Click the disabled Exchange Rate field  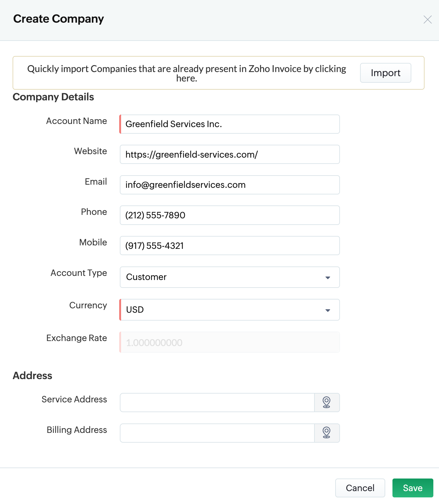point(230,342)
